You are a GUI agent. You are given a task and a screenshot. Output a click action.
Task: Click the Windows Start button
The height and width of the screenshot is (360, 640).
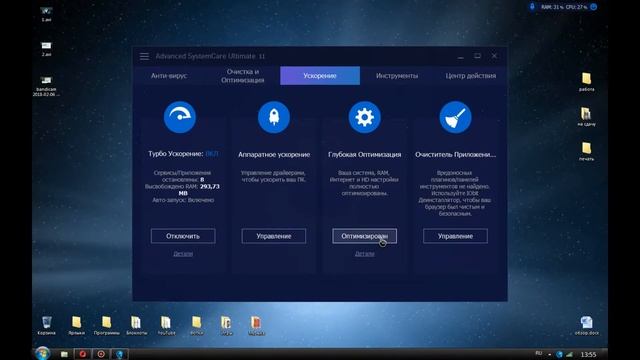[42, 353]
